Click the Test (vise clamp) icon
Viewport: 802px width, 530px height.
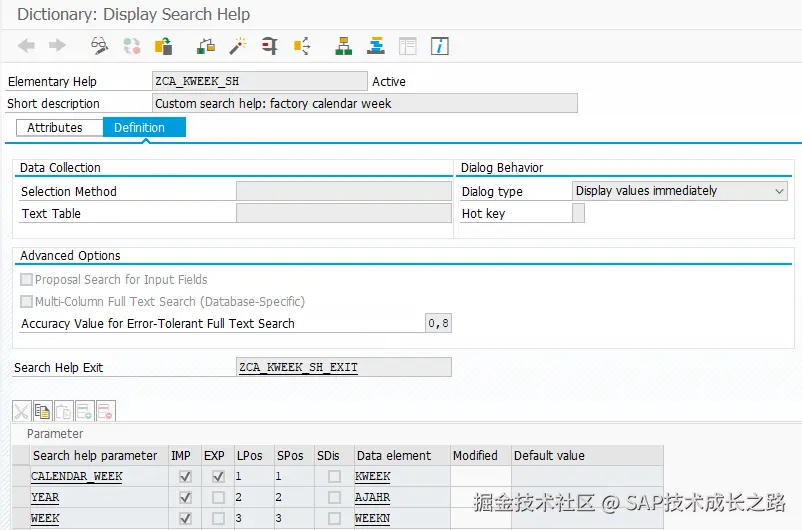(x=270, y=46)
